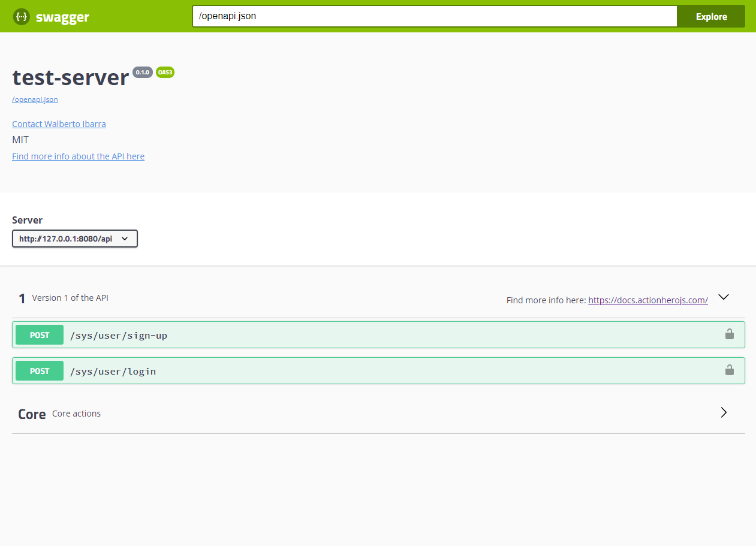This screenshot has width=756, height=546.
Task: Open the /openapi.json link under title
Action: click(x=35, y=99)
